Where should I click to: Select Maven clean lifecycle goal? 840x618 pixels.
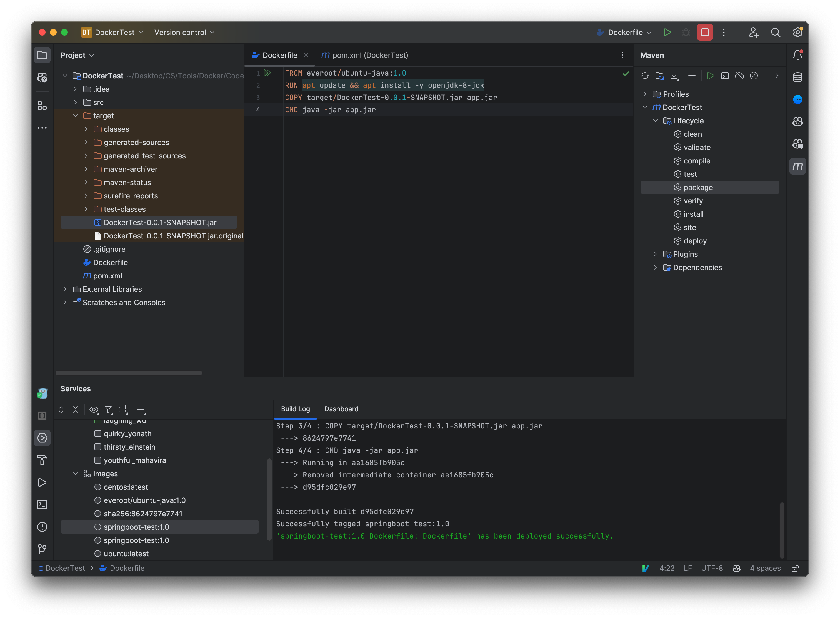tap(688, 134)
